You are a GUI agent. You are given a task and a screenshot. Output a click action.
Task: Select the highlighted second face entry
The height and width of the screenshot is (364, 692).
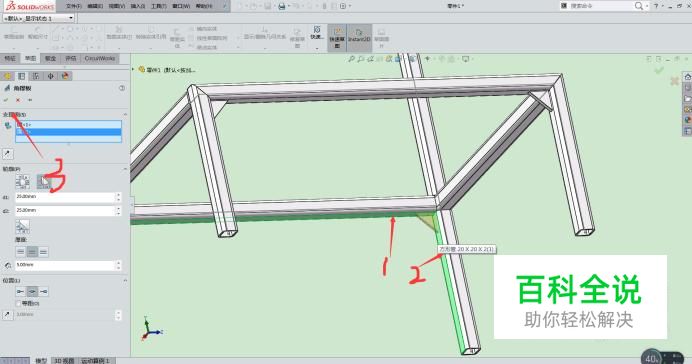pyautogui.click(x=68, y=132)
